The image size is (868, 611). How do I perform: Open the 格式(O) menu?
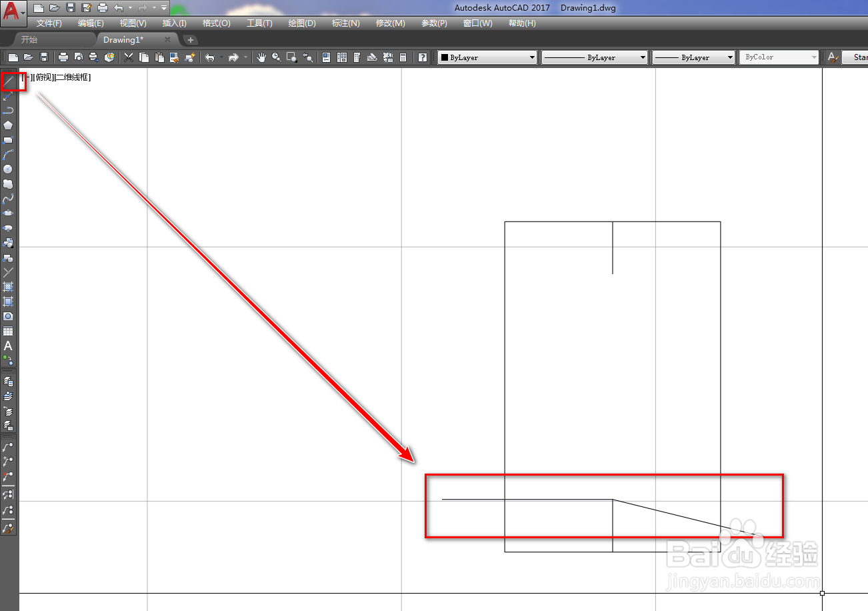tap(216, 23)
